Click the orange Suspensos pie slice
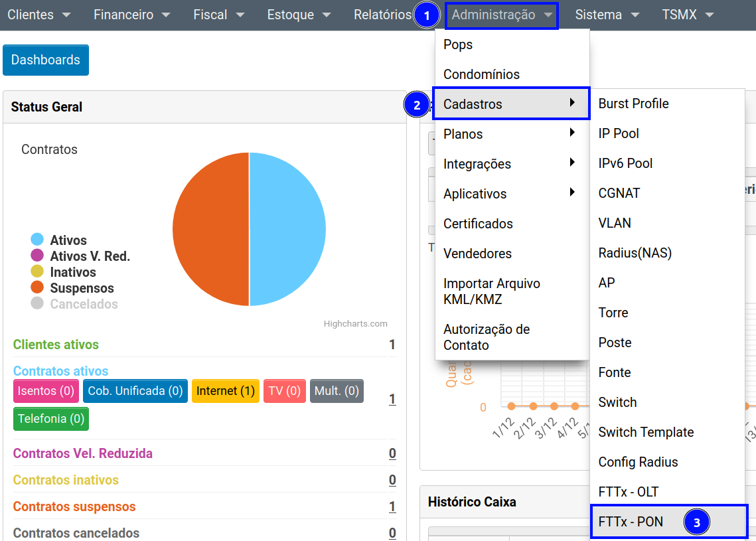756x541 pixels. pos(209,229)
